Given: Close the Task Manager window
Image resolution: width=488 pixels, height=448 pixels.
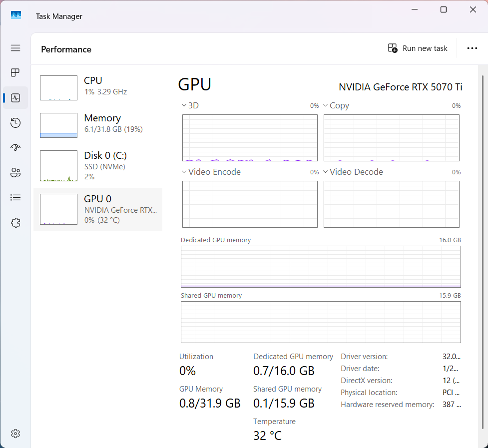Looking at the screenshot, I should pyautogui.click(x=473, y=9).
